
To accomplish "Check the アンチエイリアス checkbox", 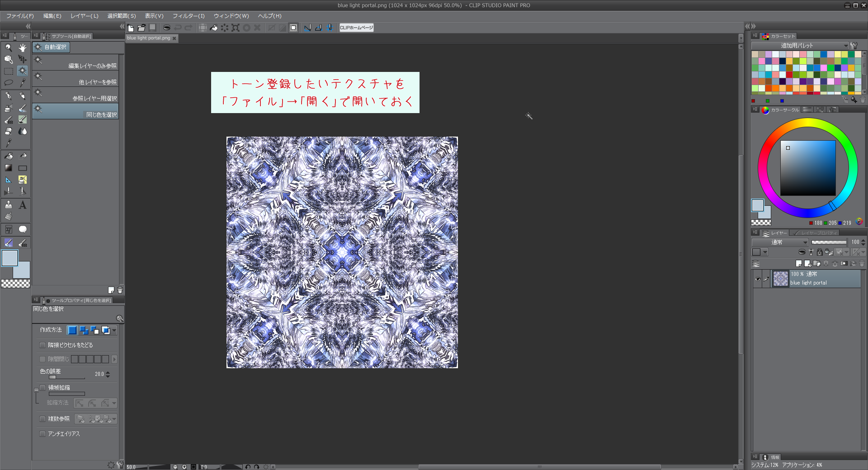I will pos(42,434).
